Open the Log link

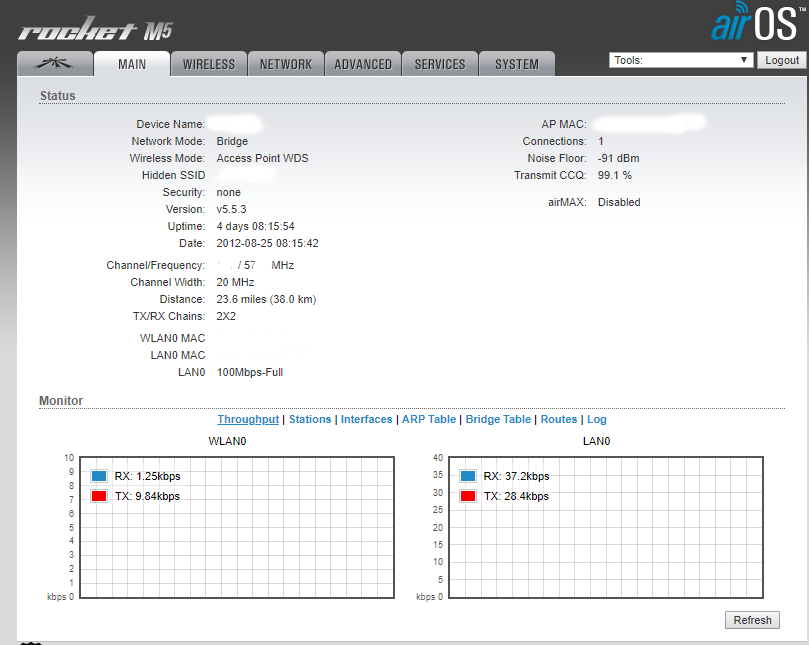[x=597, y=419]
